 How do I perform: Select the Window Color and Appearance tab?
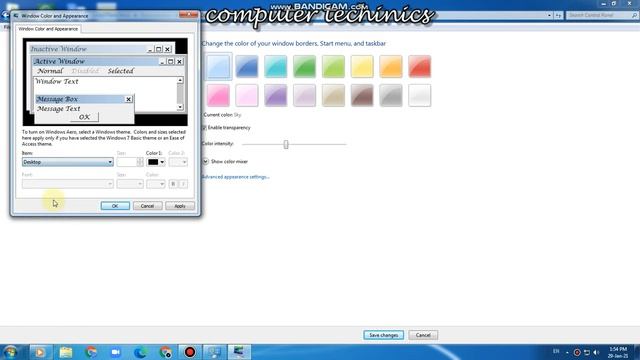tap(48, 29)
